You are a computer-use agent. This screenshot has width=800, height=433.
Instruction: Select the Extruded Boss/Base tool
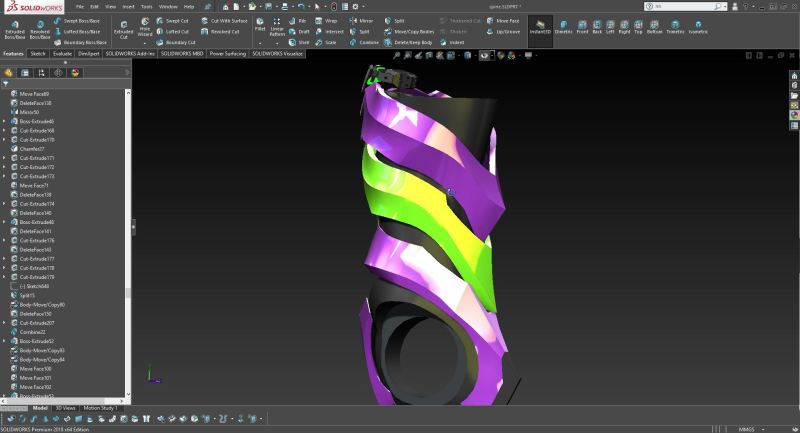pos(15,30)
